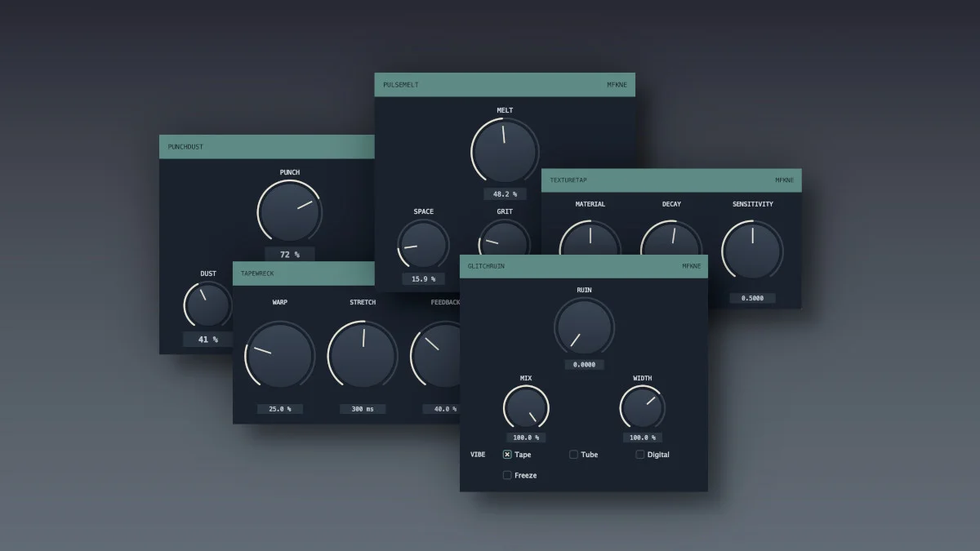This screenshot has height=551, width=980.
Task: Click the GLITCHRUIN title text
Action: click(487, 266)
